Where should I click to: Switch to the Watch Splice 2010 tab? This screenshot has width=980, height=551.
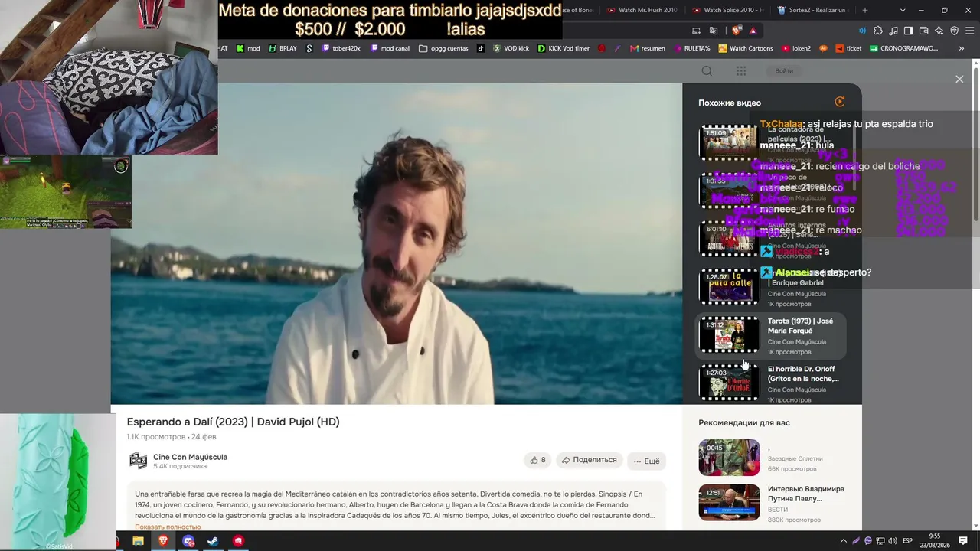pyautogui.click(x=727, y=10)
